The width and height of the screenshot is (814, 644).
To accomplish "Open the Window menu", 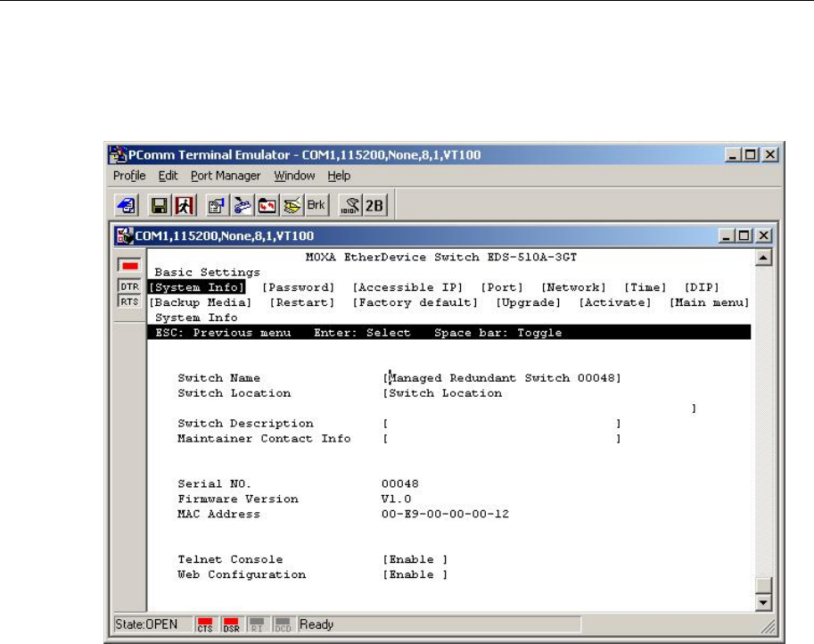I will [x=294, y=176].
